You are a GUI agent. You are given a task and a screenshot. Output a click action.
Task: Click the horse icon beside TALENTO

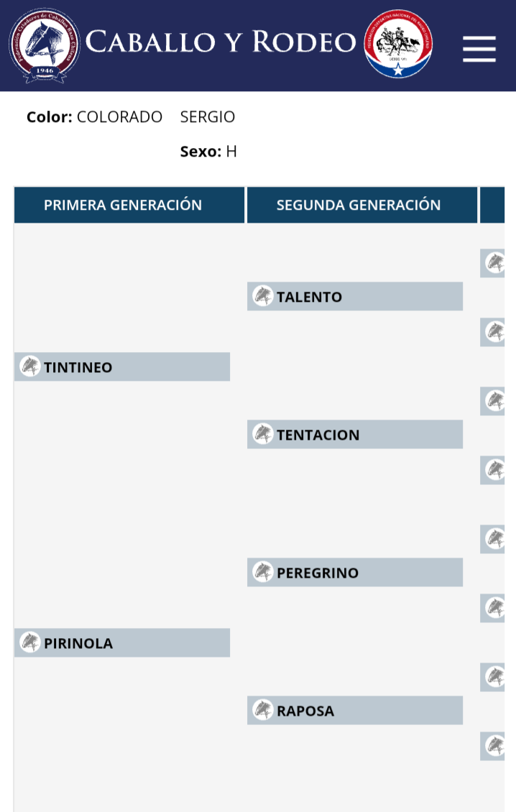(x=262, y=296)
